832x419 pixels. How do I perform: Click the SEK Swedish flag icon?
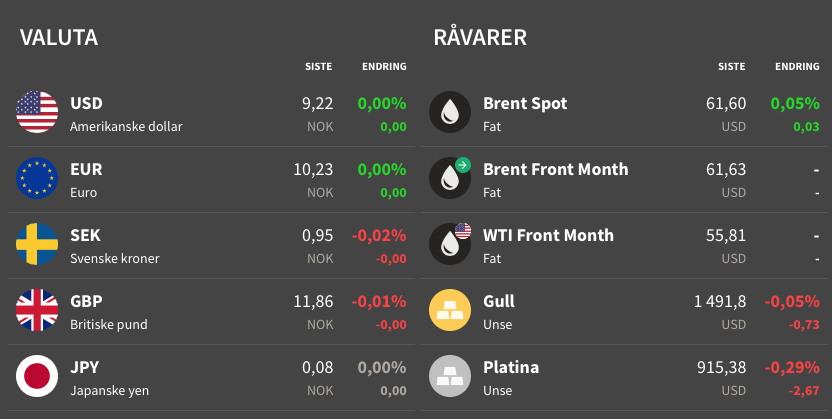click(x=37, y=244)
